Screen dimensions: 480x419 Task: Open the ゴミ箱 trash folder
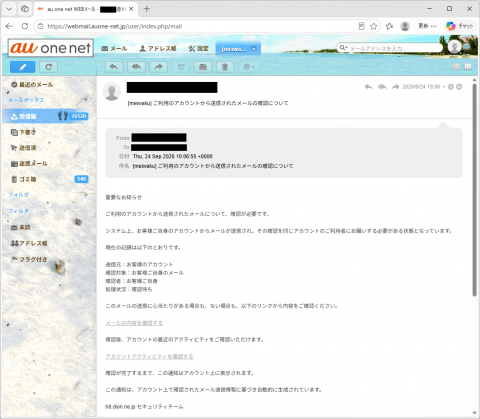point(24,179)
